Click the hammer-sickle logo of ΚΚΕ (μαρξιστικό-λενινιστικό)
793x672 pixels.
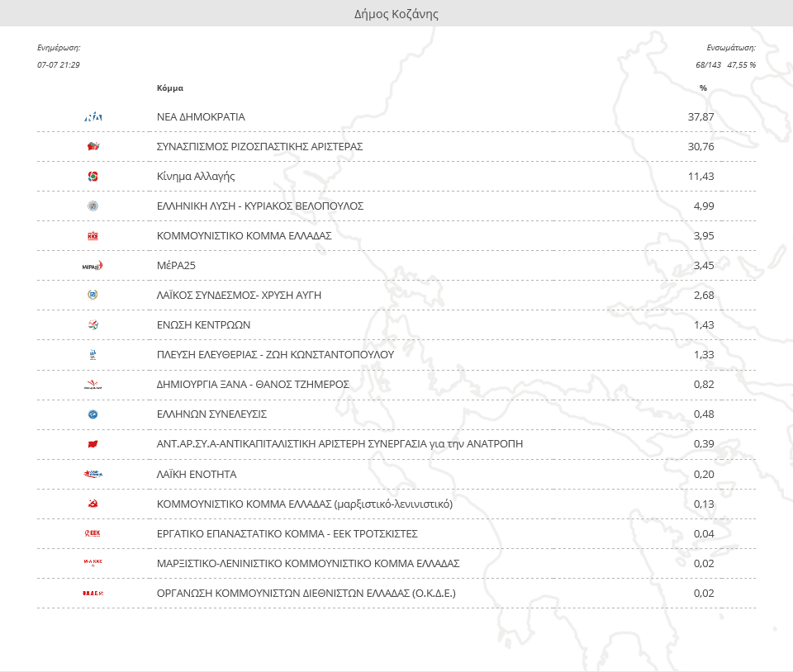93,504
